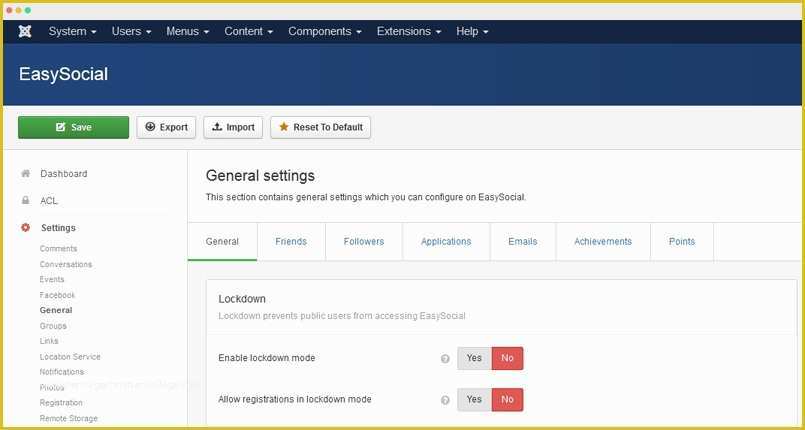Open ACL in the sidebar
Viewport: 805px width, 430px height.
point(49,201)
